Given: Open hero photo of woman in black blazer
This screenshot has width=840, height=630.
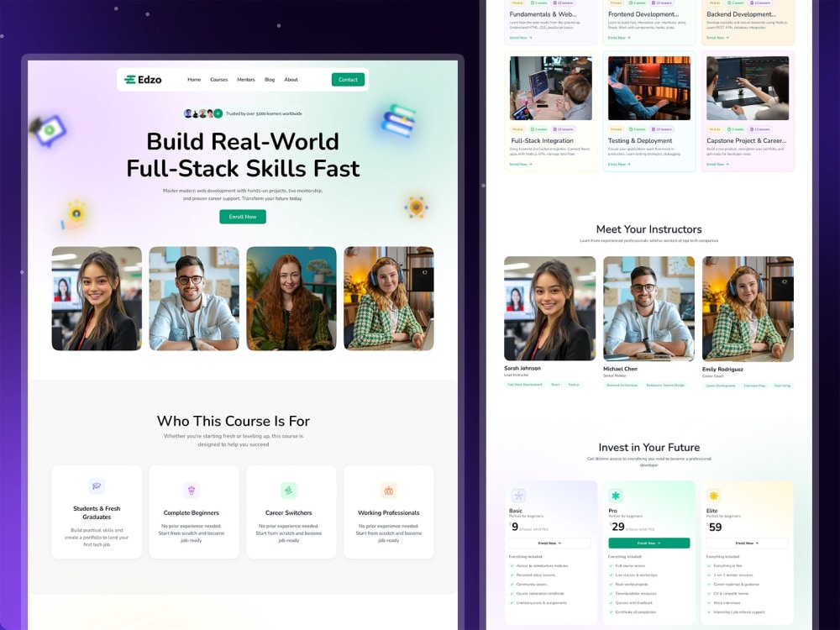Looking at the screenshot, I should point(97,298).
